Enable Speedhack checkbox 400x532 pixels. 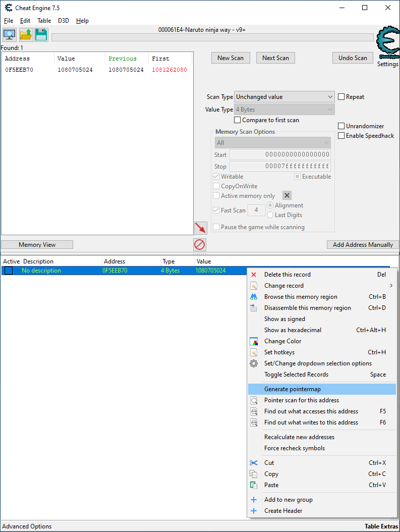(x=341, y=136)
